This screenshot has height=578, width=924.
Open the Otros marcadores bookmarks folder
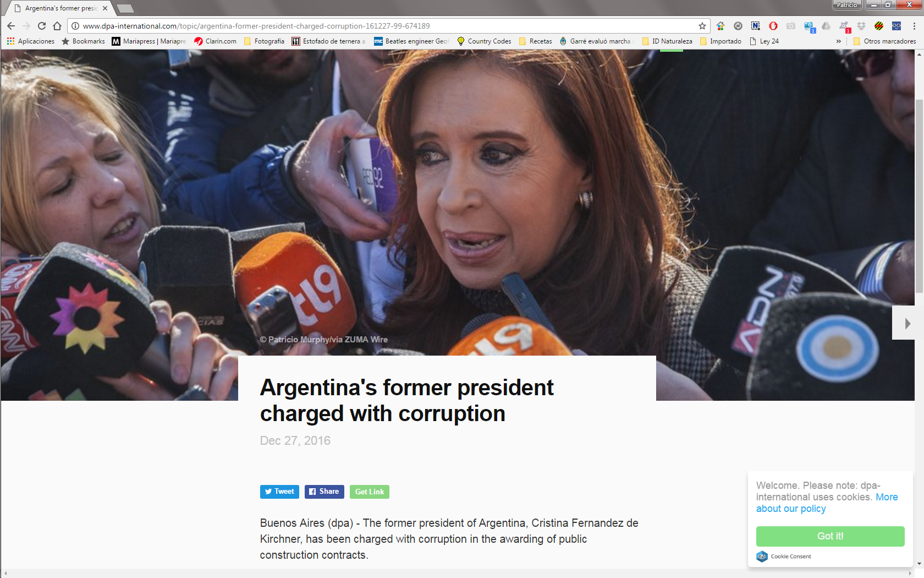coord(884,41)
